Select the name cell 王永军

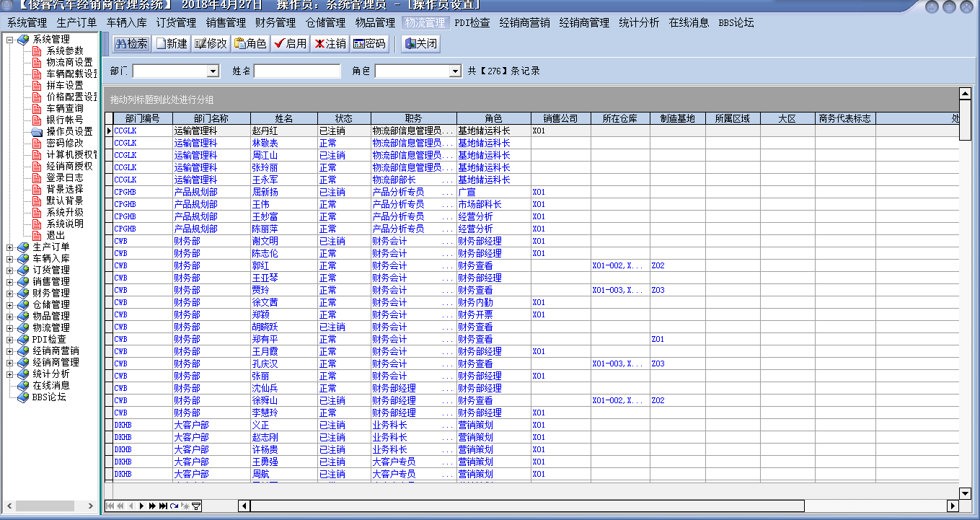283,180
